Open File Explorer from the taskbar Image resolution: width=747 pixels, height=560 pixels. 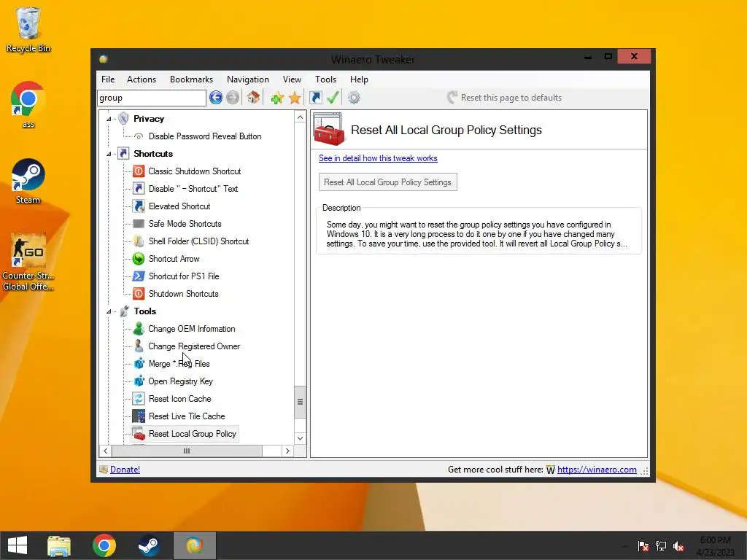point(59,545)
